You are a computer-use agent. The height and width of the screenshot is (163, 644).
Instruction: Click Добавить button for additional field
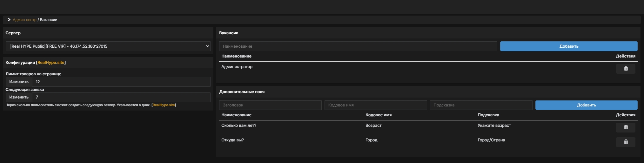tap(586, 105)
